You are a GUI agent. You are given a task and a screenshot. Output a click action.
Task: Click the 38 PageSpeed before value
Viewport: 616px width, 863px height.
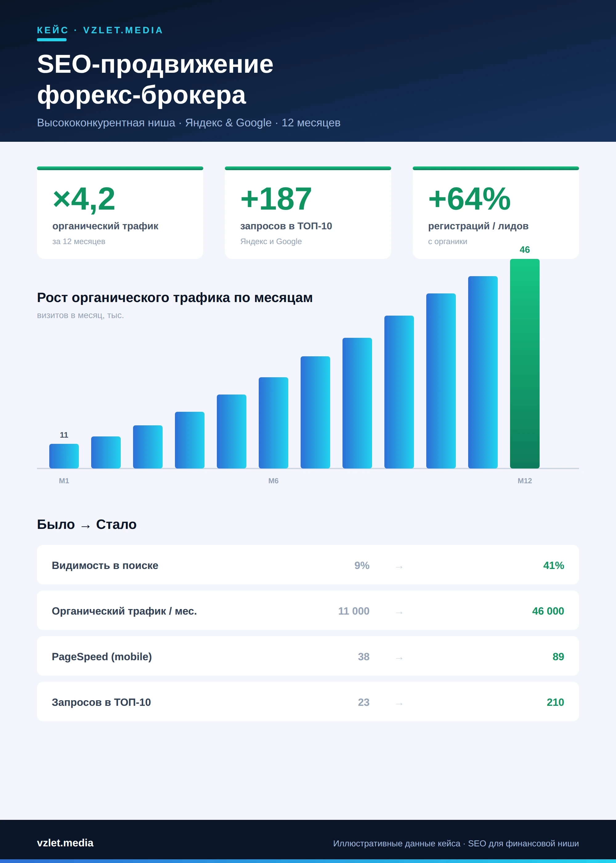point(363,656)
